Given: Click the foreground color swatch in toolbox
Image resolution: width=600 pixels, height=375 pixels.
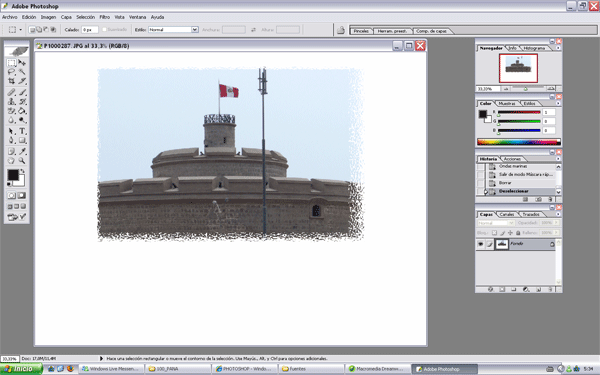Looking at the screenshot, I should 13,175.
